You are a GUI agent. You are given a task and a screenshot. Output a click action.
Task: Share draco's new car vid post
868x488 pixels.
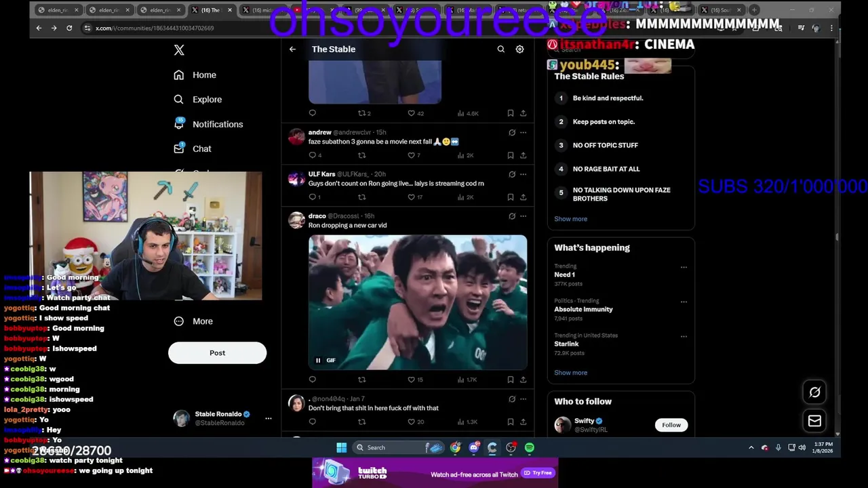pyautogui.click(x=523, y=380)
